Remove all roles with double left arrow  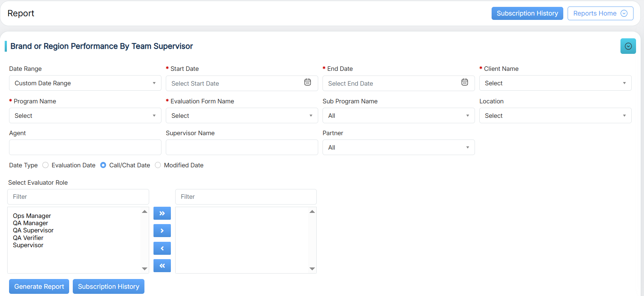[162, 266]
